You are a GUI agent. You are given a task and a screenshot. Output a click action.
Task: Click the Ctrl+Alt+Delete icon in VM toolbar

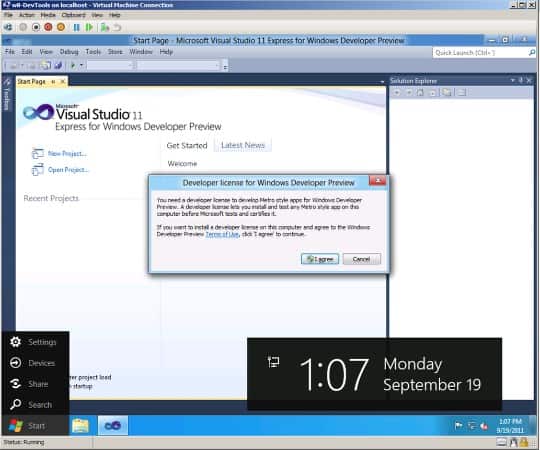tap(8, 27)
